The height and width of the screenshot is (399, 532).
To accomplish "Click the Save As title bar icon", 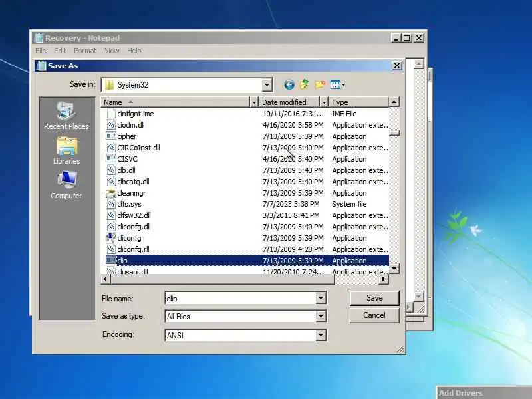I will pos(41,66).
